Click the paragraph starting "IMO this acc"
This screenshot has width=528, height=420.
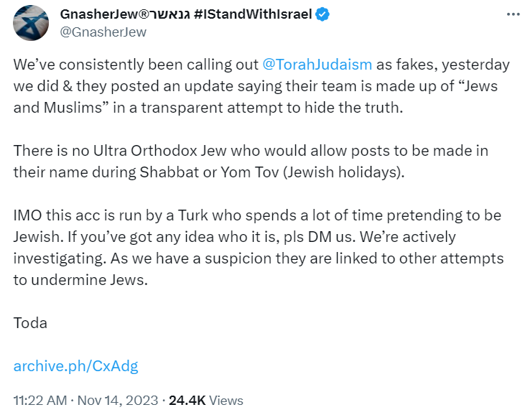[259, 248]
